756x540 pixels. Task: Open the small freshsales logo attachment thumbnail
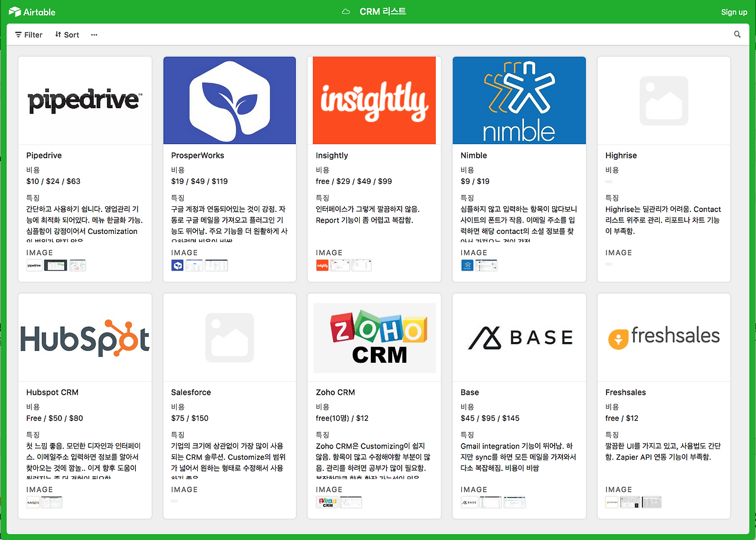click(x=612, y=502)
